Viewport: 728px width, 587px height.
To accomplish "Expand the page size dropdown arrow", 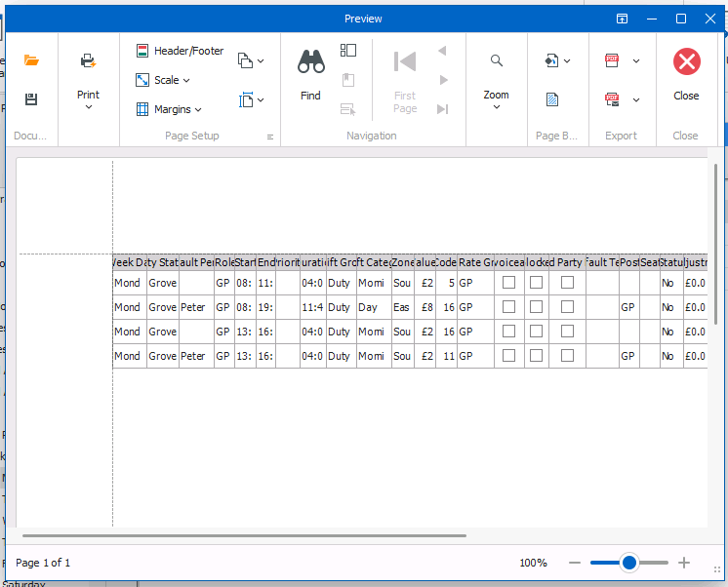I will click(x=261, y=99).
